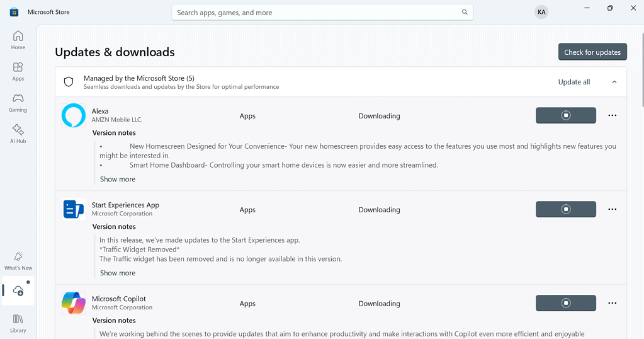Open the Gaming section

click(x=18, y=103)
